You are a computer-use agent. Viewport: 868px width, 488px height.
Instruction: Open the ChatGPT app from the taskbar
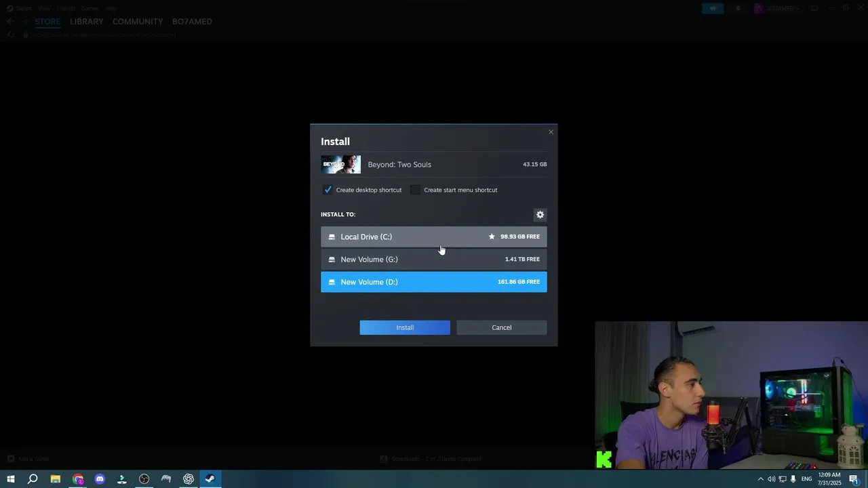[189, 479]
